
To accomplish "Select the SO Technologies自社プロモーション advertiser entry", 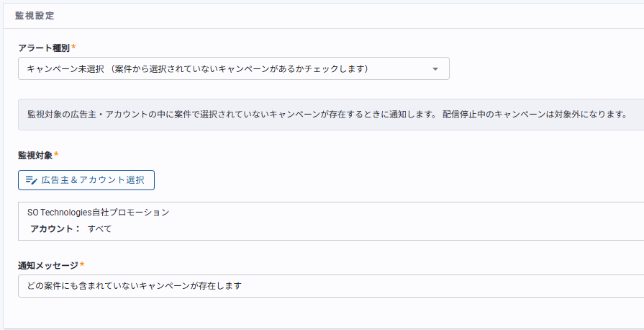I will [x=98, y=213].
